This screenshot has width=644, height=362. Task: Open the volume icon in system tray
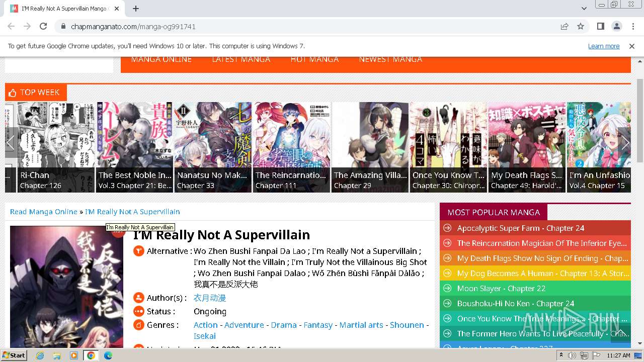click(572, 355)
